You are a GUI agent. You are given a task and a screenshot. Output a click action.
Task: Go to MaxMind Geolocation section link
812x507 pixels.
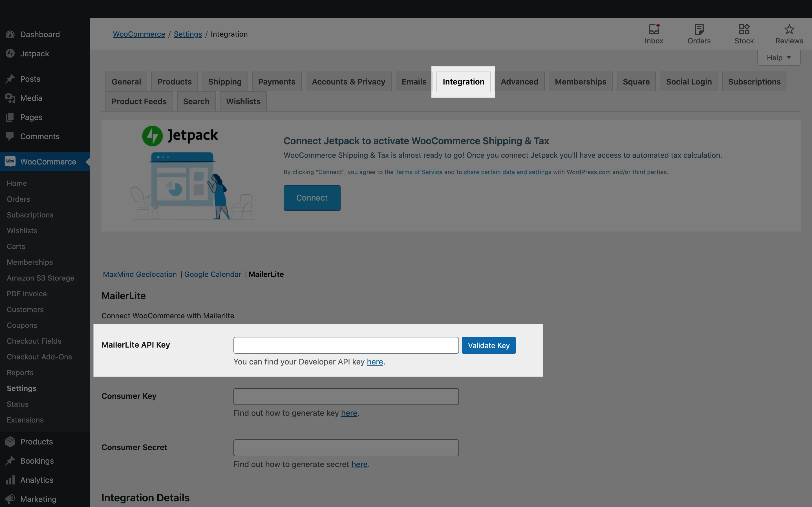click(x=140, y=274)
